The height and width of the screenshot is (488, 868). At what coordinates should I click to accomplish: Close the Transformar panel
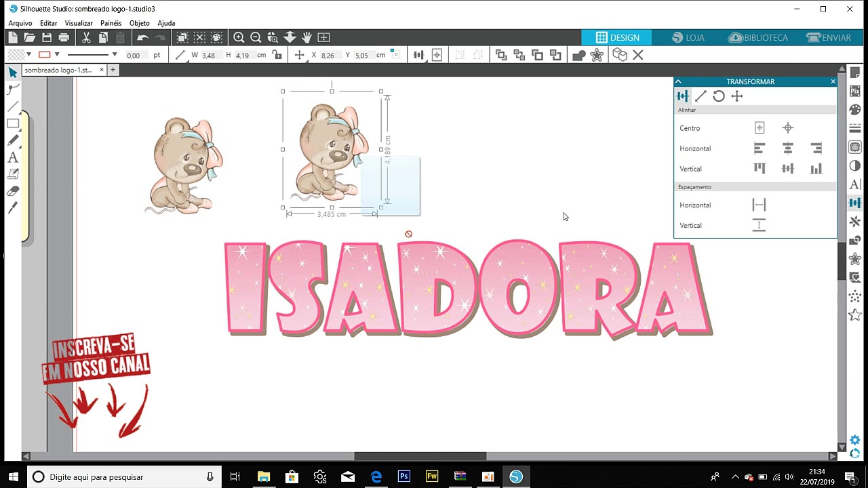point(833,81)
